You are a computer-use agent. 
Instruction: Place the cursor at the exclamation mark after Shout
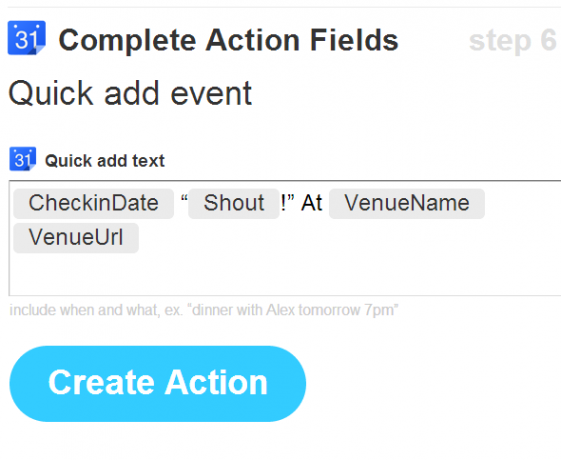pos(284,203)
